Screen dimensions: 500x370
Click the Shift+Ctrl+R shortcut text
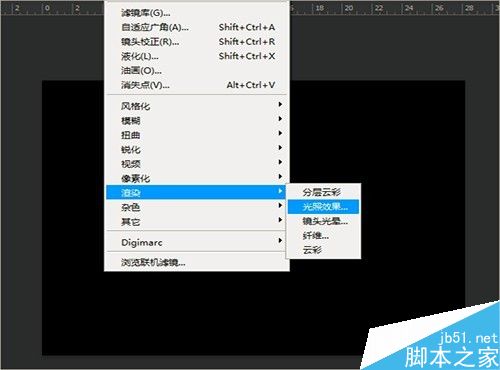247,42
